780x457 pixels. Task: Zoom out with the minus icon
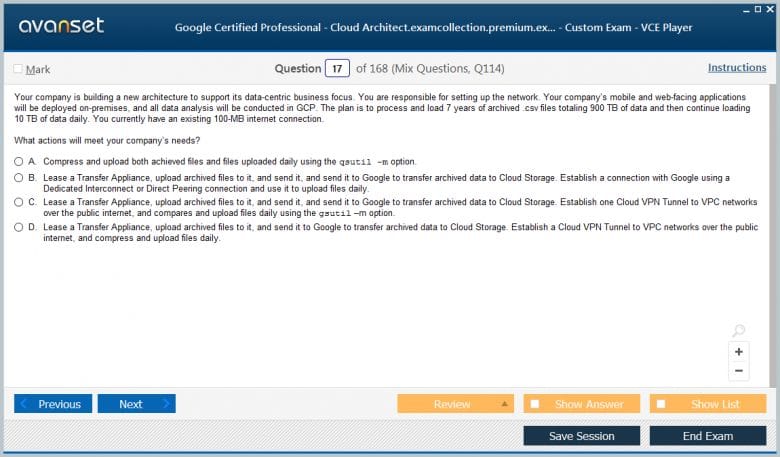coord(738,371)
